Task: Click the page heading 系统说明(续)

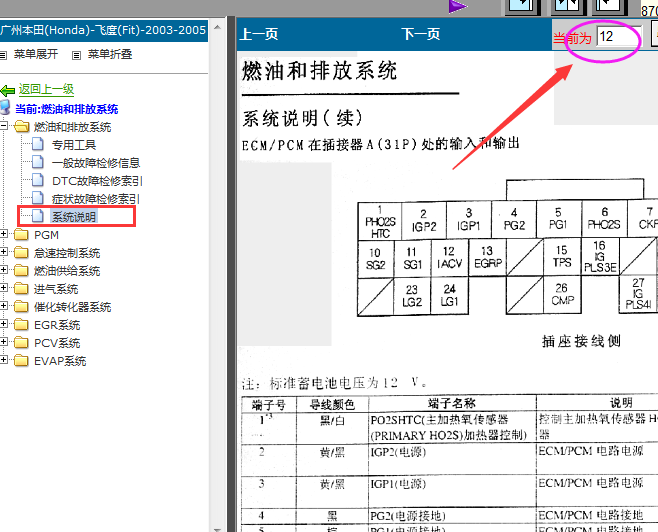Action: click(x=303, y=118)
